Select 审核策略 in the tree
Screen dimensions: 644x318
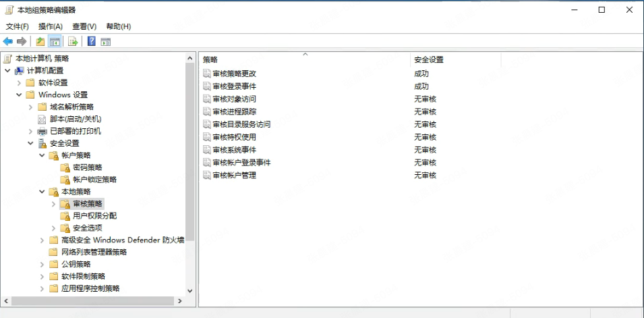tap(88, 204)
